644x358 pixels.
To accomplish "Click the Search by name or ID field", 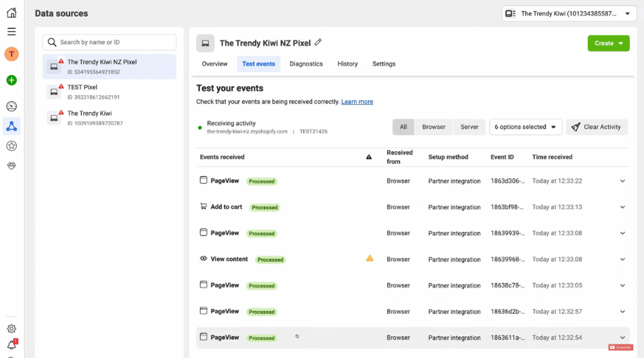I will (109, 42).
